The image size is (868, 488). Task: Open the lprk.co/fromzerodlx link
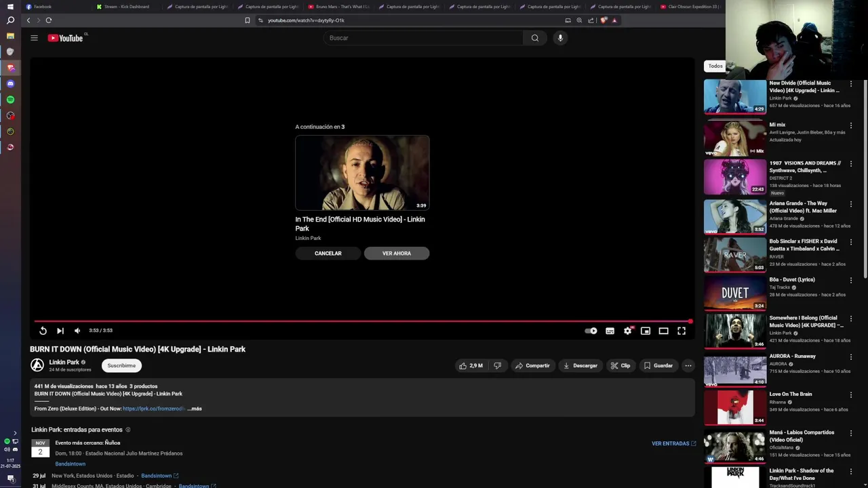click(153, 409)
